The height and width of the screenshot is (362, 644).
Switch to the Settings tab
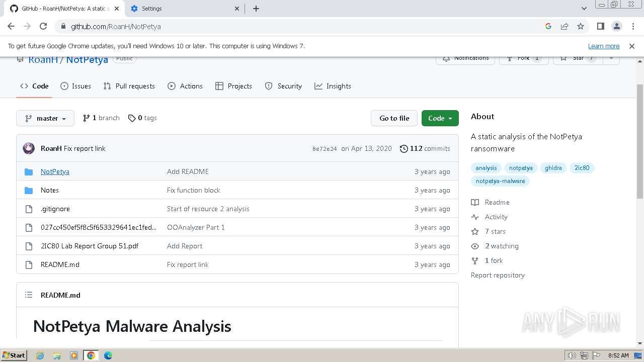click(x=184, y=9)
